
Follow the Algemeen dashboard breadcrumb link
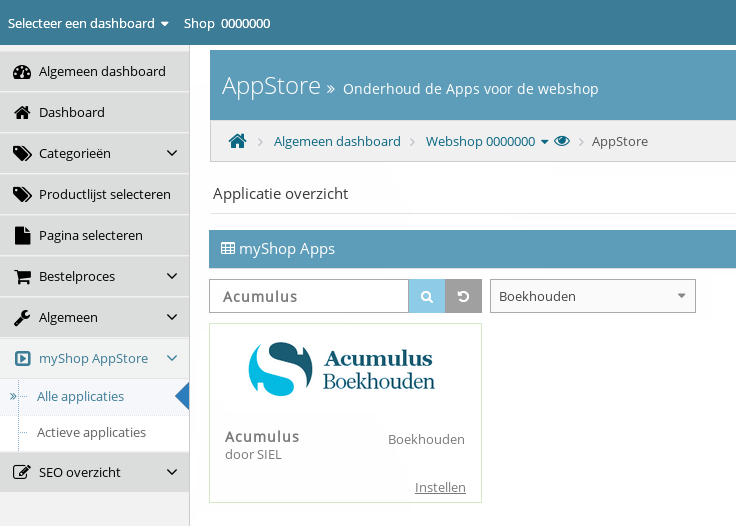pos(337,141)
